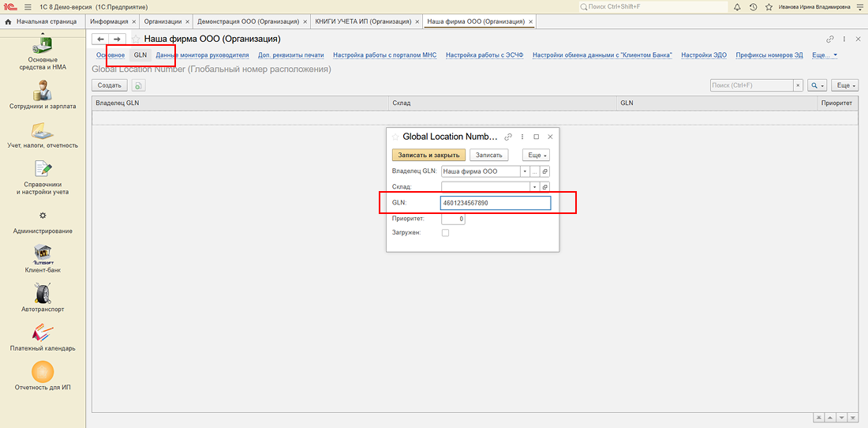Click the Создать button
Viewport: 868px width, 428px height.
[x=109, y=85]
